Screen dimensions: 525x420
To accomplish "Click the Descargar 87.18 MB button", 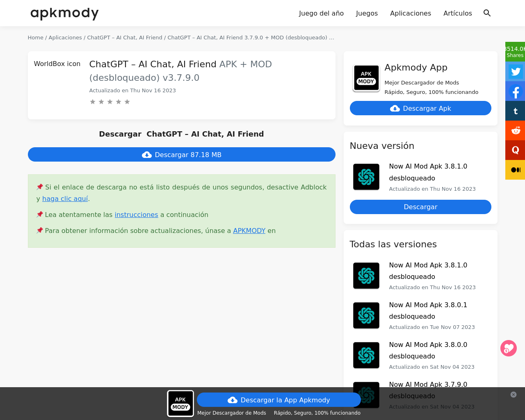I will click(182, 155).
